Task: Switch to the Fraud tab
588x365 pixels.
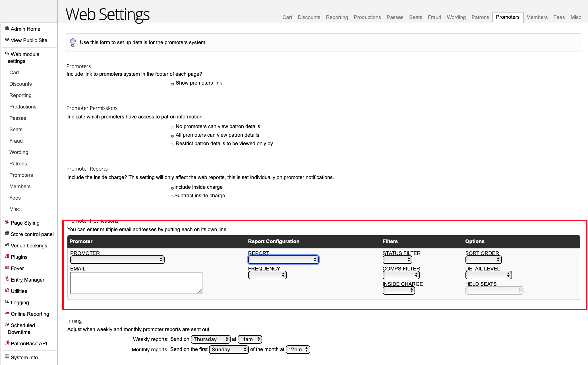Action: pyautogui.click(x=434, y=17)
